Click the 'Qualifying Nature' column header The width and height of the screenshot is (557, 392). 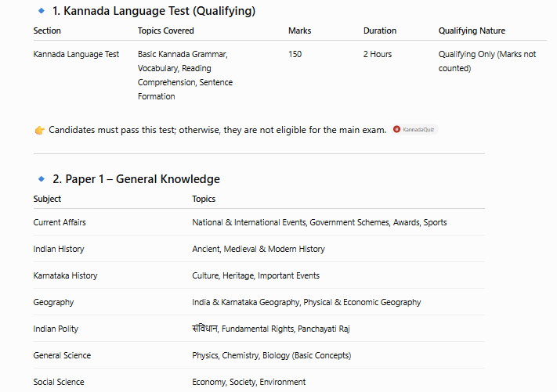tap(472, 31)
